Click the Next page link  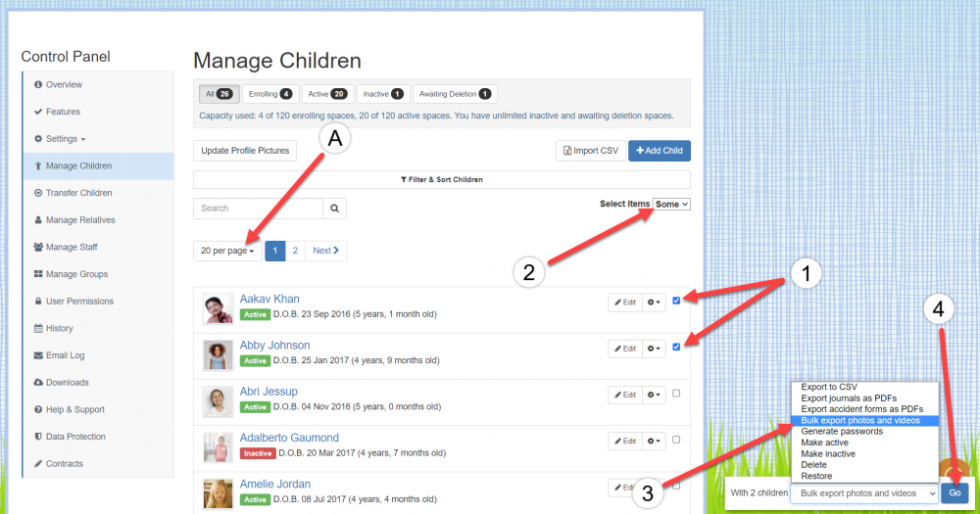pos(325,251)
